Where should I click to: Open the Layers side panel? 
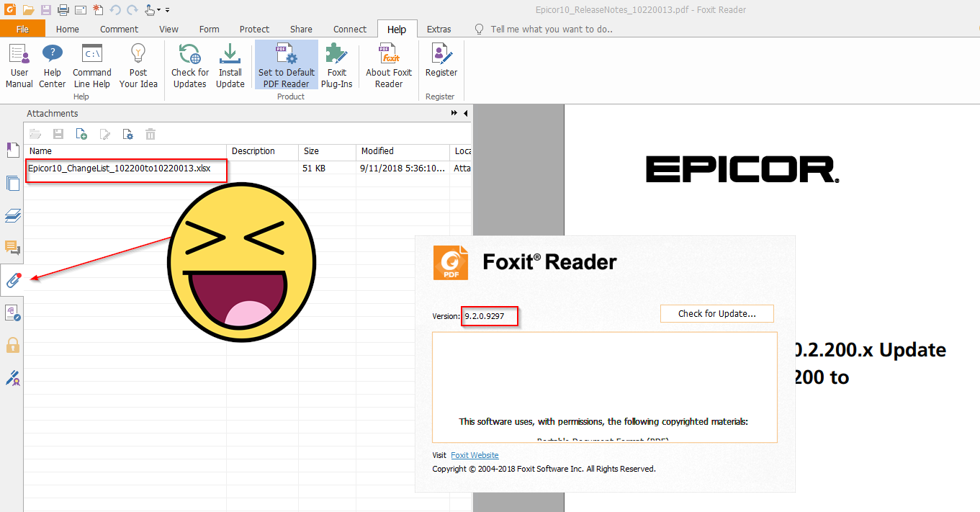[12, 215]
